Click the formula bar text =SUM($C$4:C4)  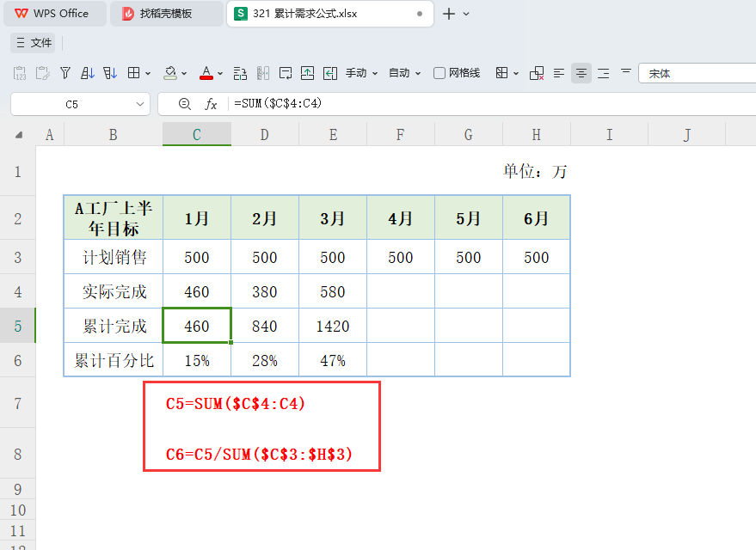278,103
